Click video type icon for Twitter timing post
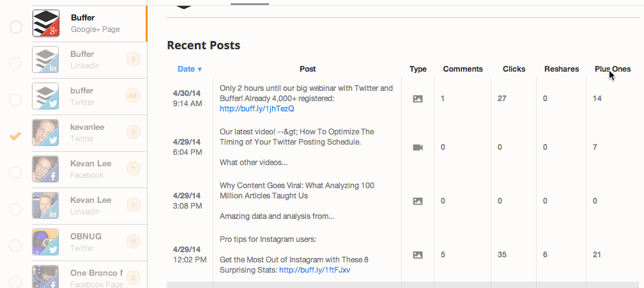This screenshot has height=288, width=644. coord(418,147)
